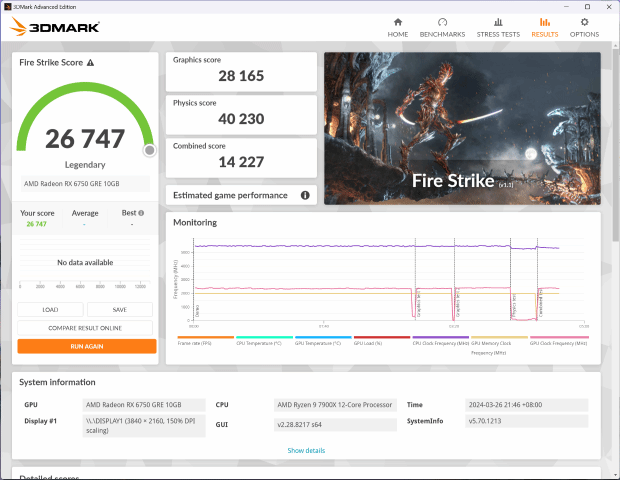Click the info icon beside Best
Image resolution: width=620 pixels, height=480 pixels.
141,213
